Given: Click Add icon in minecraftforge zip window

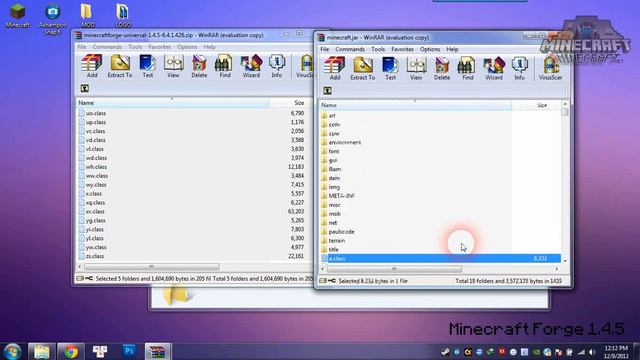Looking at the screenshot, I should (92, 66).
